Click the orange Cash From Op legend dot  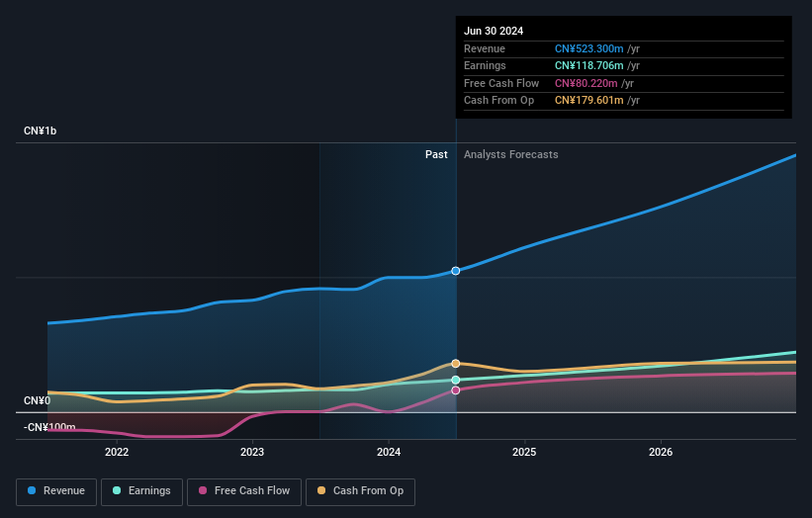pyautogui.click(x=321, y=490)
